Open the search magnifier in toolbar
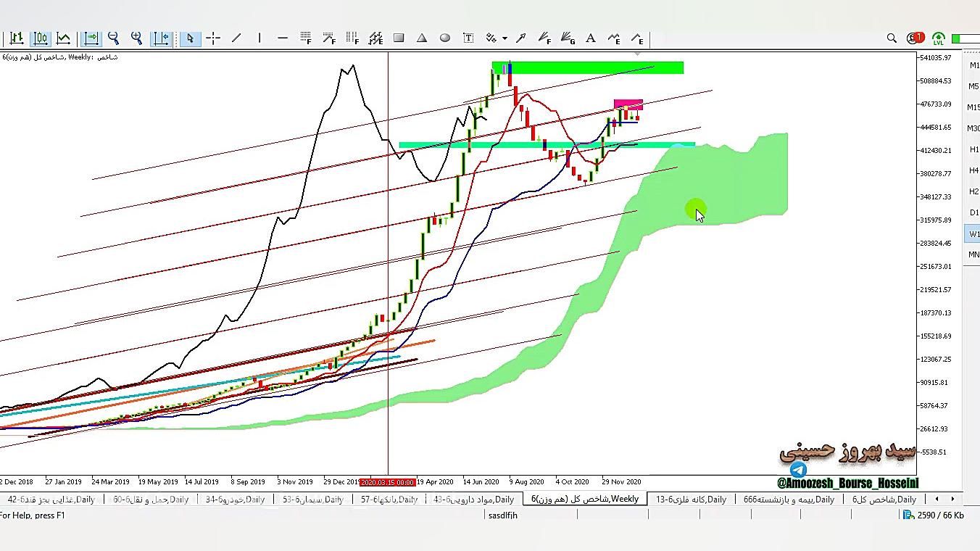Image resolution: width=980 pixels, height=551 pixels. [x=892, y=38]
